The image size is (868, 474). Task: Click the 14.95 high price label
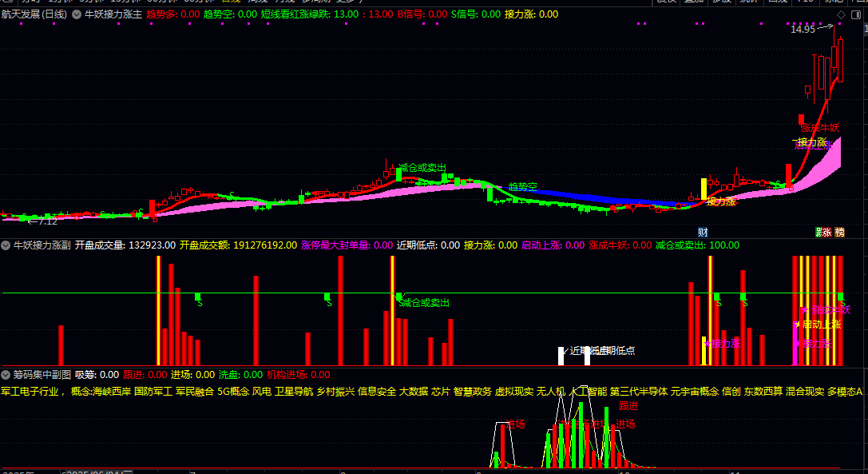(803, 30)
